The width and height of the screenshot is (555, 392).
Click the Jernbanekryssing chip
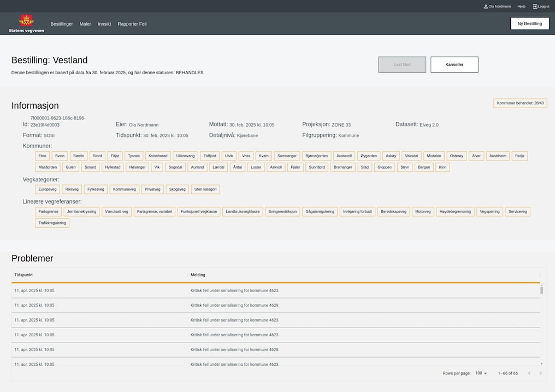[82, 212]
